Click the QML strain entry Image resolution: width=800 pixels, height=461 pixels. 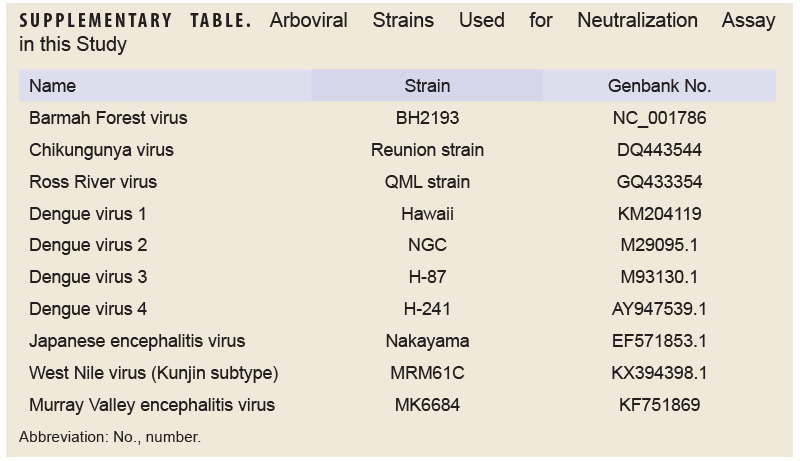(x=427, y=182)
